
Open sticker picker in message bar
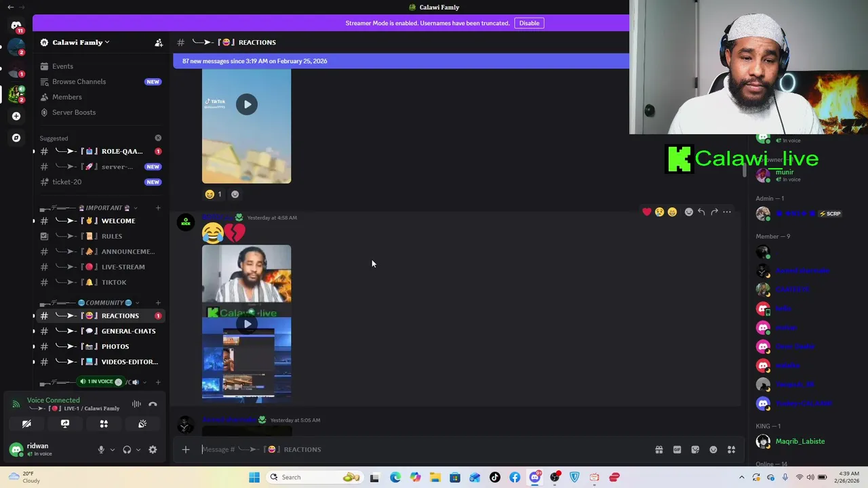pyautogui.click(x=695, y=449)
